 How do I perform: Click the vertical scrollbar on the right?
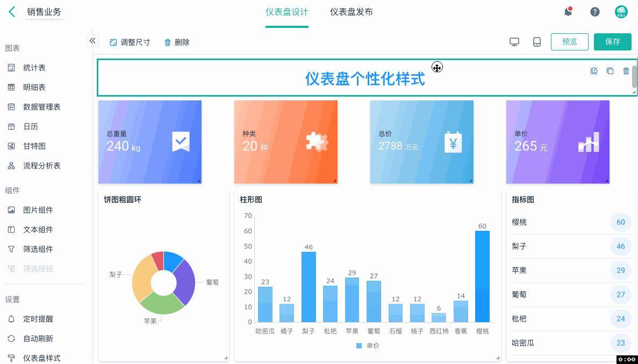coord(634,76)
